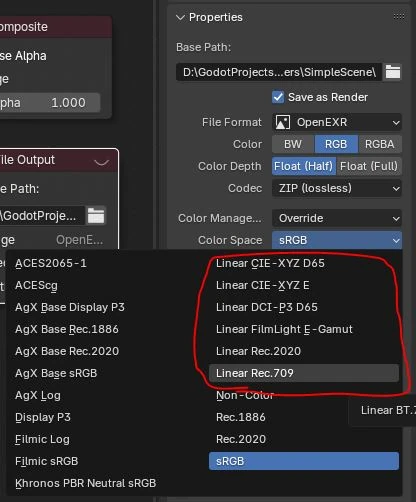Toggle the Save as Render checkbox

point(278,97)
